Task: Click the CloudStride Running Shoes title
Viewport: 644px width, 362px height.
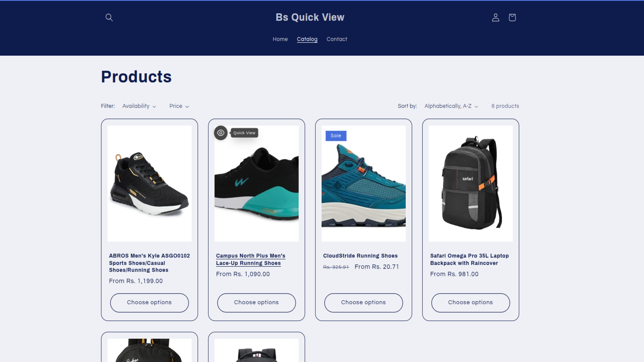Action: pyautogui.click(x=361, y=255)
